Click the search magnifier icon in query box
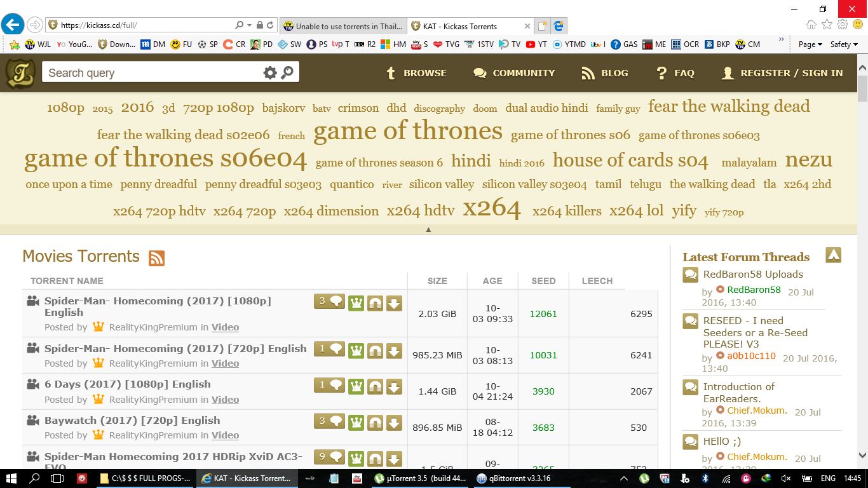The height and width of the screenshot is (488, 868). [x=288, y=73]
